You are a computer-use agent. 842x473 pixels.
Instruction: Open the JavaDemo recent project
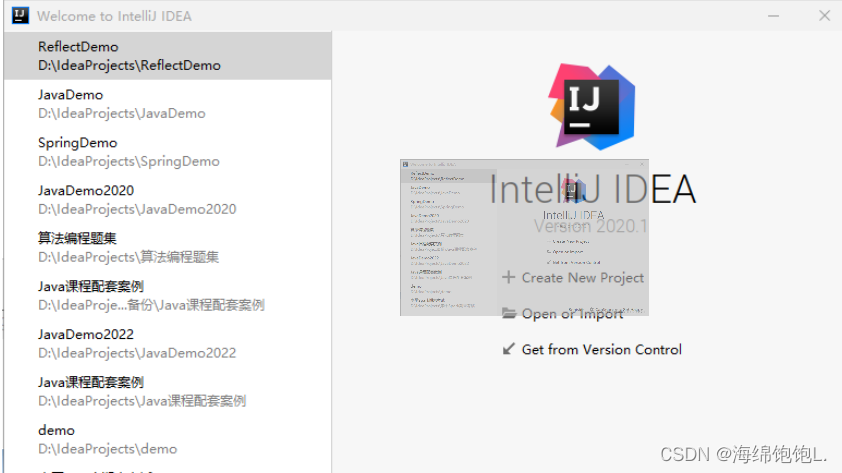point(168,104)
